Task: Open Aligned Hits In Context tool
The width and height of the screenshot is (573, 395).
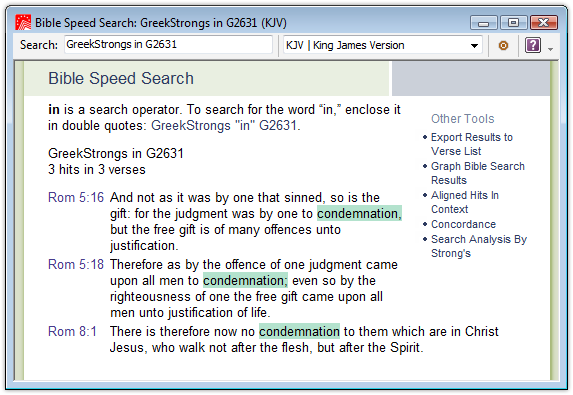Action: pos(464,202)
